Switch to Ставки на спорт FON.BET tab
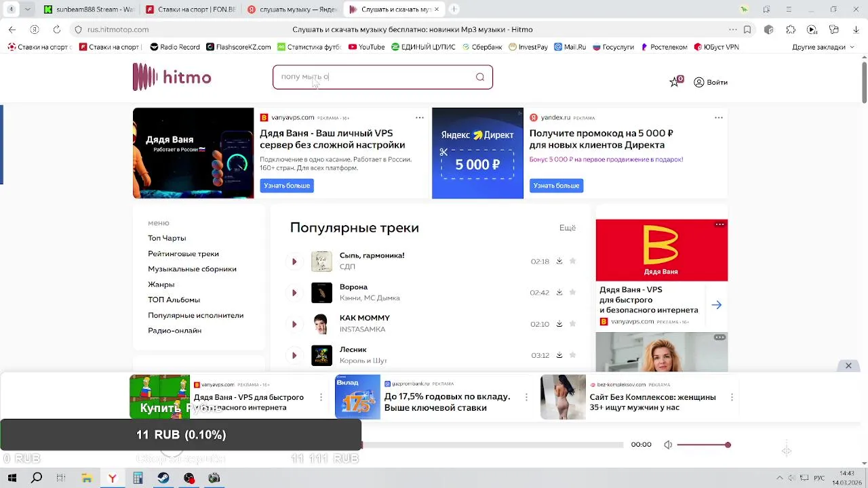The height and width of the screenshot is (488, 868). coord(192,9)
